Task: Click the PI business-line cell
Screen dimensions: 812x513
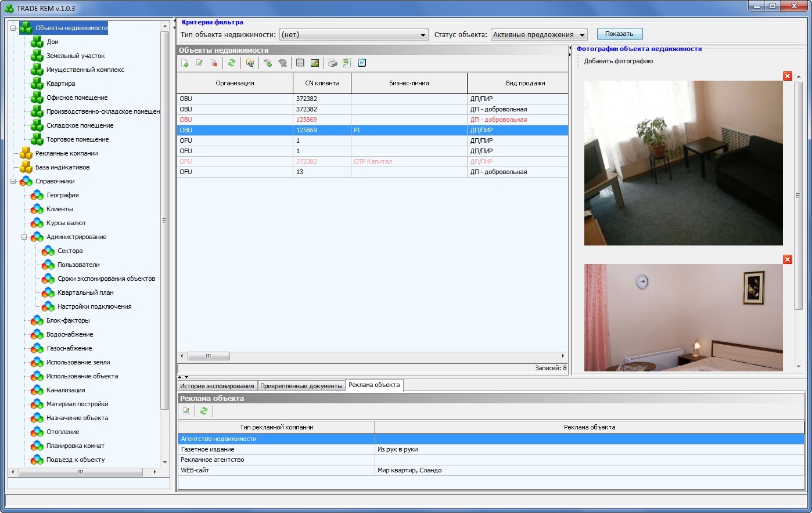Action: tap(409, 130)
